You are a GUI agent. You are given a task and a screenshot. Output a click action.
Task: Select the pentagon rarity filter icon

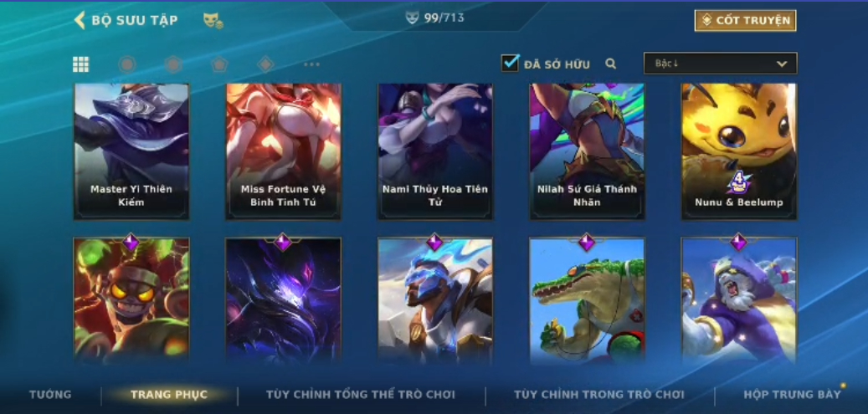219,64
